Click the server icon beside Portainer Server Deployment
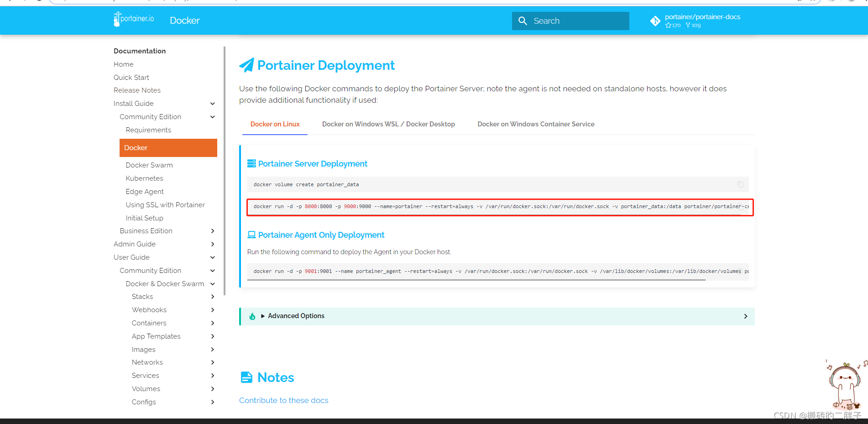Screen dimensions: 868x424 [251, 163]
